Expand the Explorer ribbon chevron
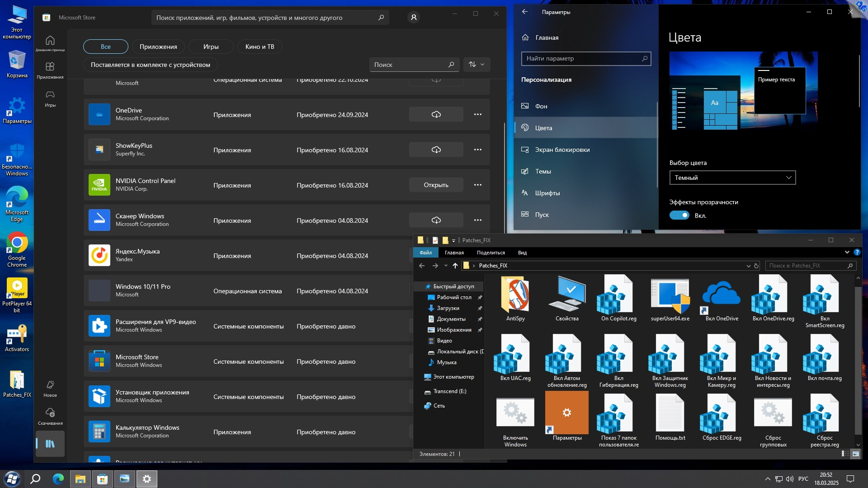The width and height of the screenshot is (868, 488). tap(847, 253)
